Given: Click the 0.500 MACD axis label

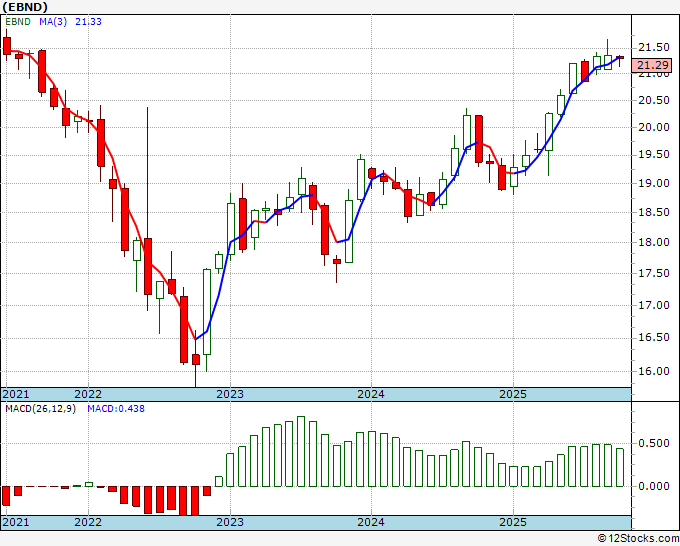Looking at the screenshot, I should point(654,443).
